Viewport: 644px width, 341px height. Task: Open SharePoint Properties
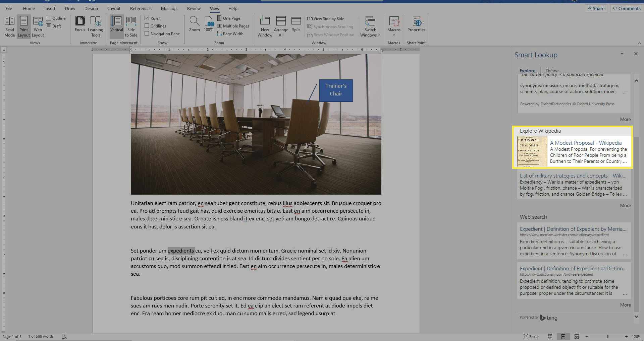416,24
